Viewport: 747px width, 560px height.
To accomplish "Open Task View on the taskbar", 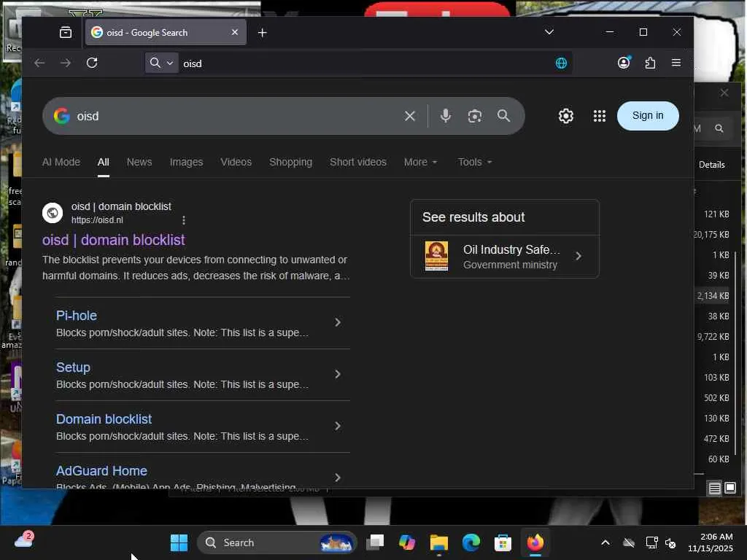I will click(375, 542).
